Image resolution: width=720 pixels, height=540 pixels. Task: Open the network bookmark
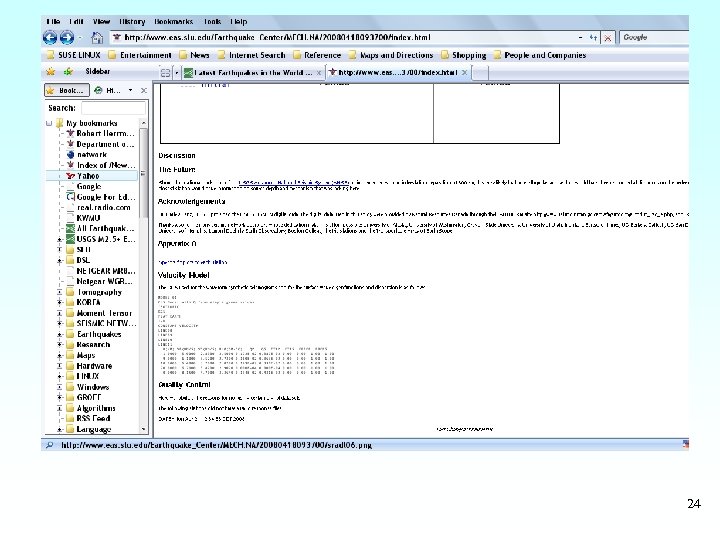pyautogui.click(x=87, y=155)
